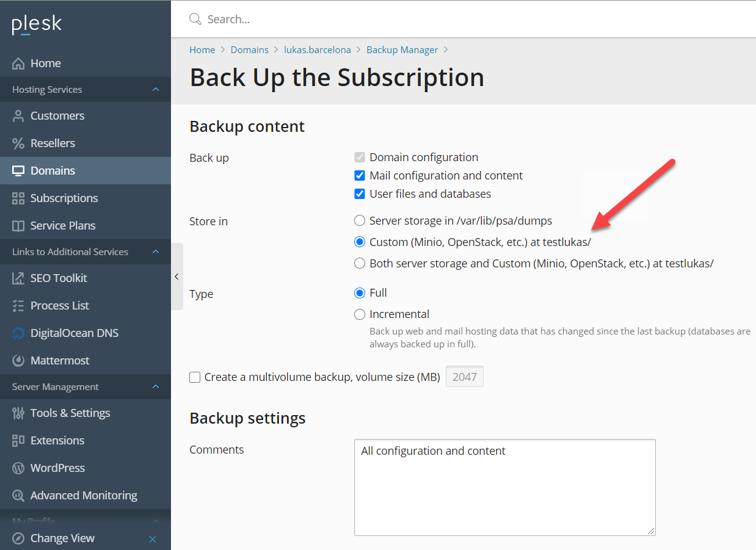Collapse the Server Management section

click(155, 387)
